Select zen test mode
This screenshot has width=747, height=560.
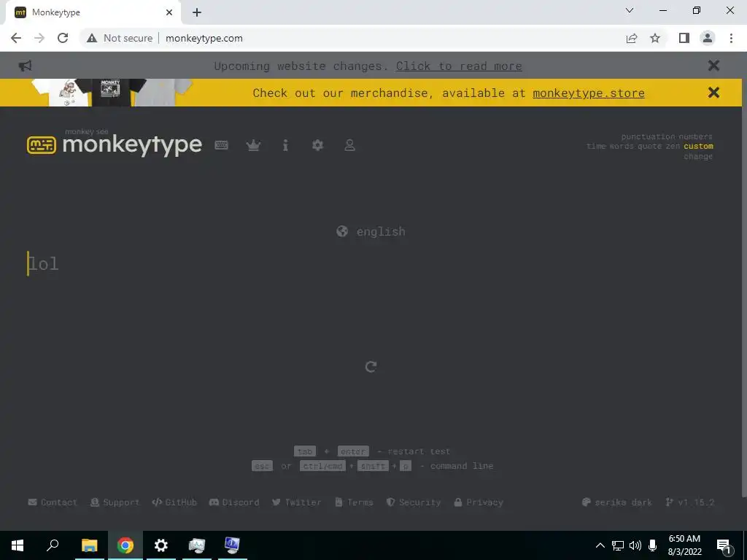pyautogui.click(x=673, y=146)
